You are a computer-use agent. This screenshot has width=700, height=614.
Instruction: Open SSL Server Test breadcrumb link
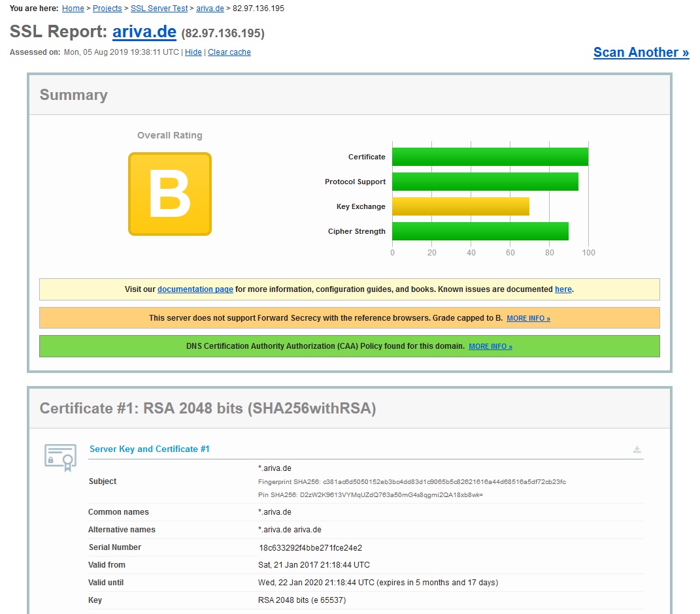pos(159,8)
